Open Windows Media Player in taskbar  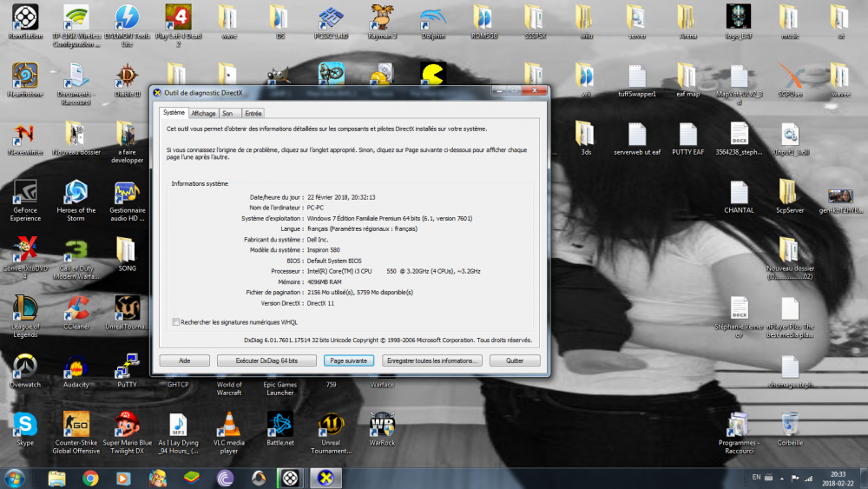tap(123, 478)
